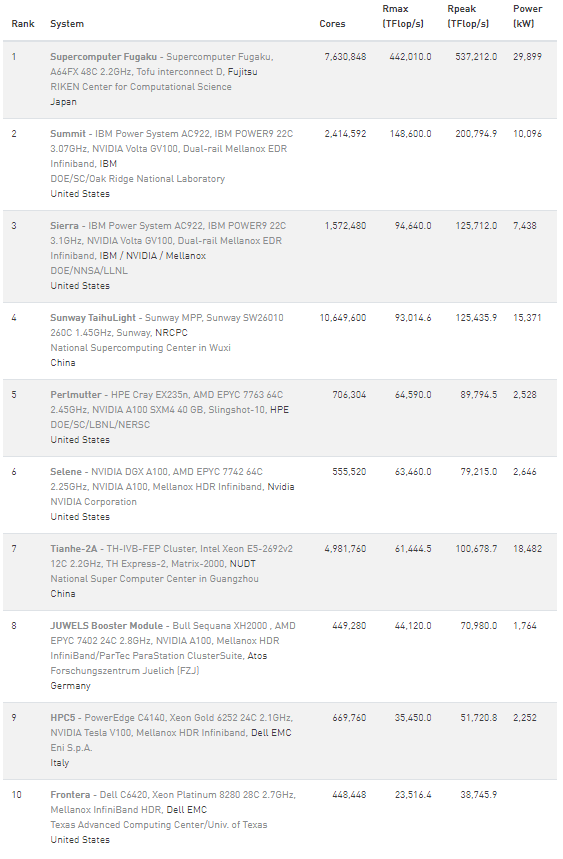Screen dimensions: 563x859
Task: Click the Summit system name
Action: coord(68,134)
